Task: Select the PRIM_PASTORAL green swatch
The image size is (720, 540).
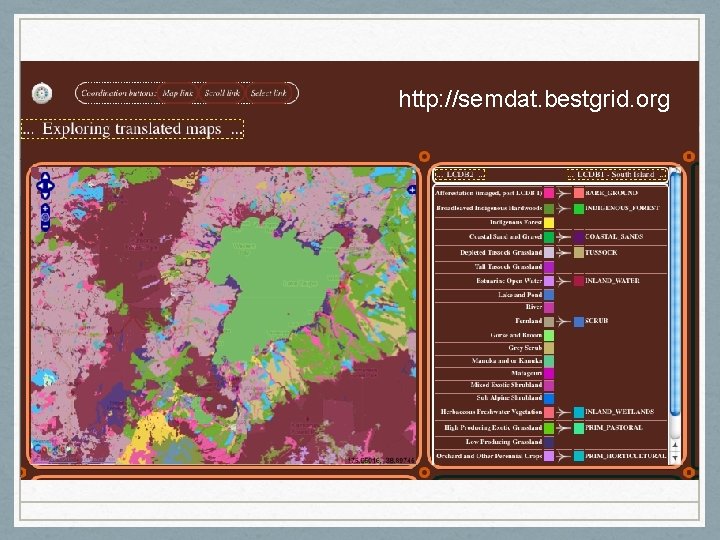Action: click(579, 428)
